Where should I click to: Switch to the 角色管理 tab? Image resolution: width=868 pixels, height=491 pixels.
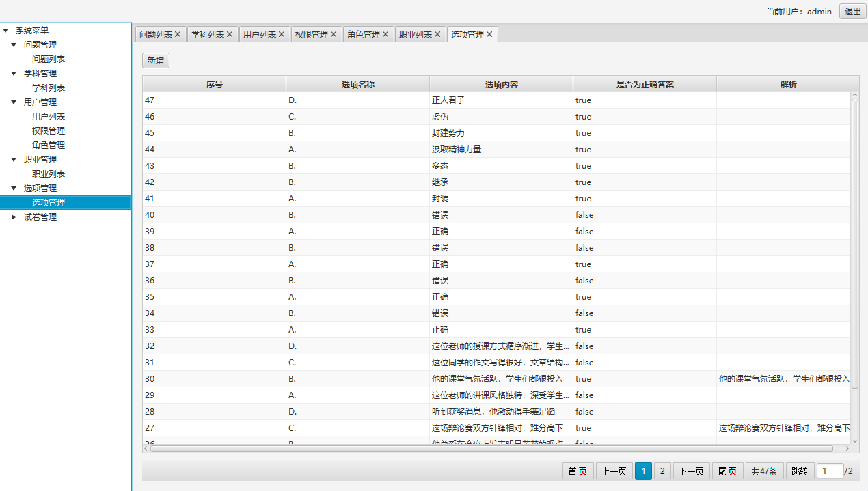point(363,34)
